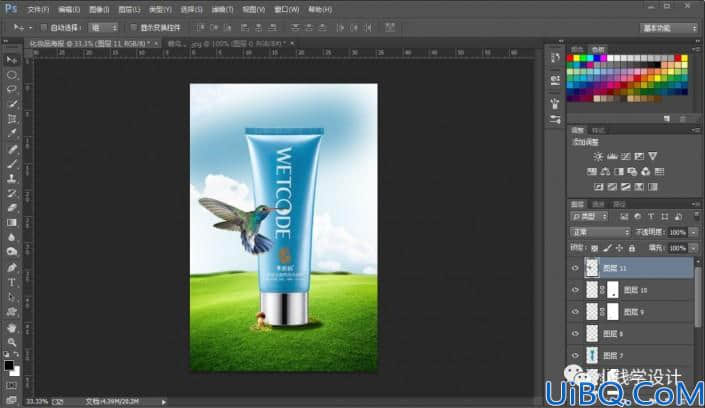
Task: Add an Invert adjustment layer
Action: point(598,187)
